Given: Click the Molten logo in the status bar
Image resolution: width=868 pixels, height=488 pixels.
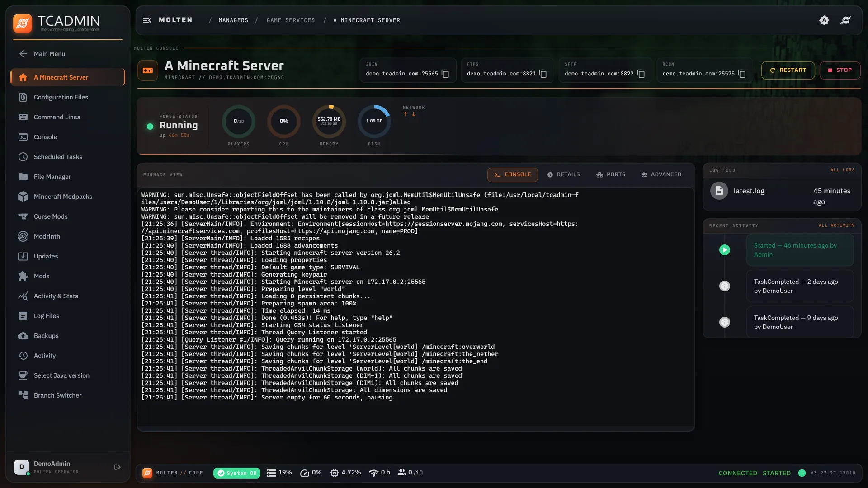Looking at the screenshot, I should [x=147, y=473].
